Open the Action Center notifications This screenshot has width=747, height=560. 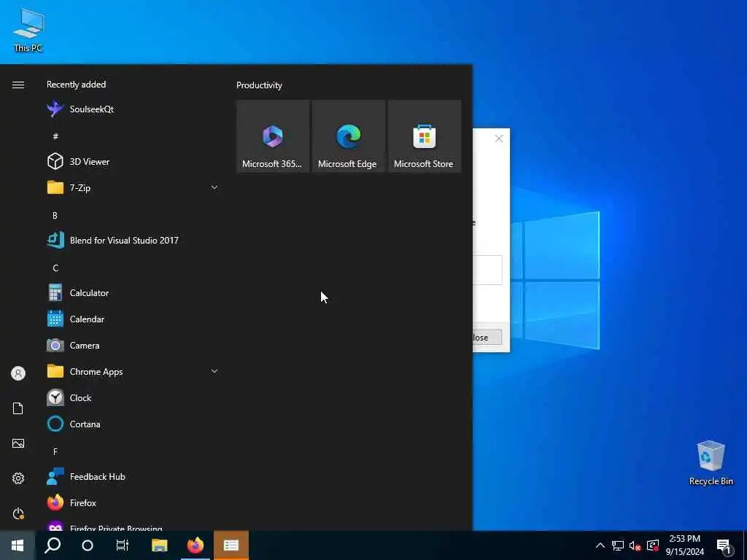[724, 546]
